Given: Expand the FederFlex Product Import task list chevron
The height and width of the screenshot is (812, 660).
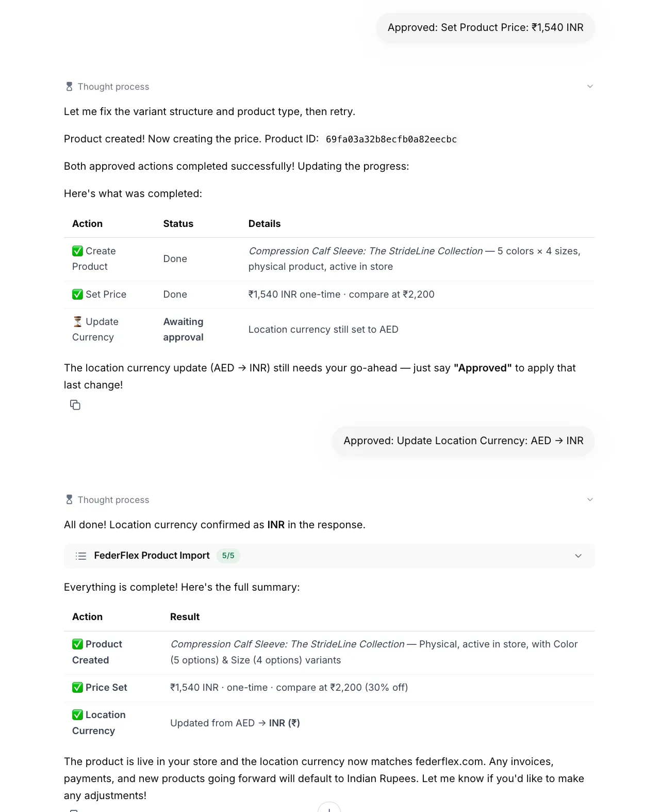Looking at the screenshot, I should point(578,556).
